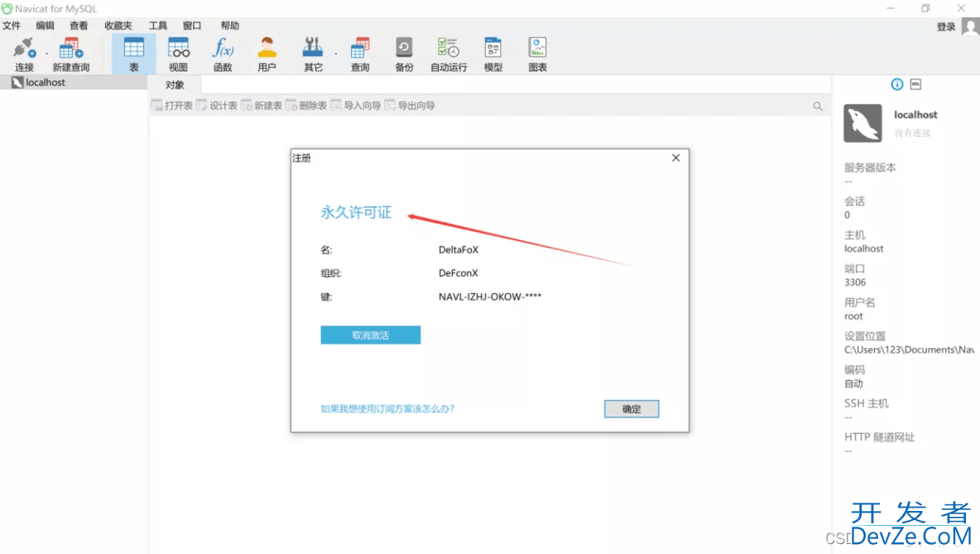980x554 pixels.
Task: Click the 连接 dropdown arrow beside connection icon
Action: 47,54
